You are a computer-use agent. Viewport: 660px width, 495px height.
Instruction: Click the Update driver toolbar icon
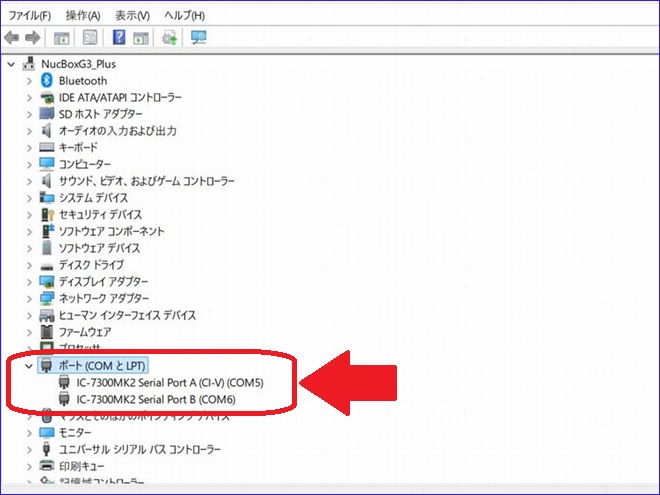pos(170,38)
